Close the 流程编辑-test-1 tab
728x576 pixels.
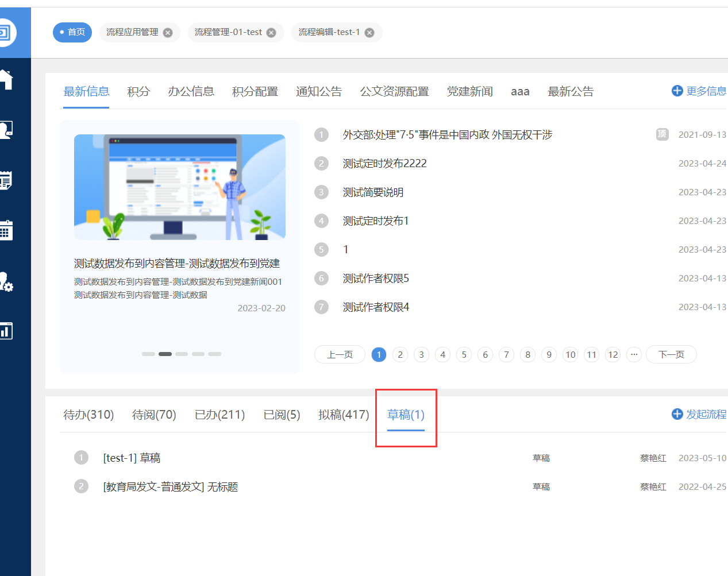click(x=369, y=33)
